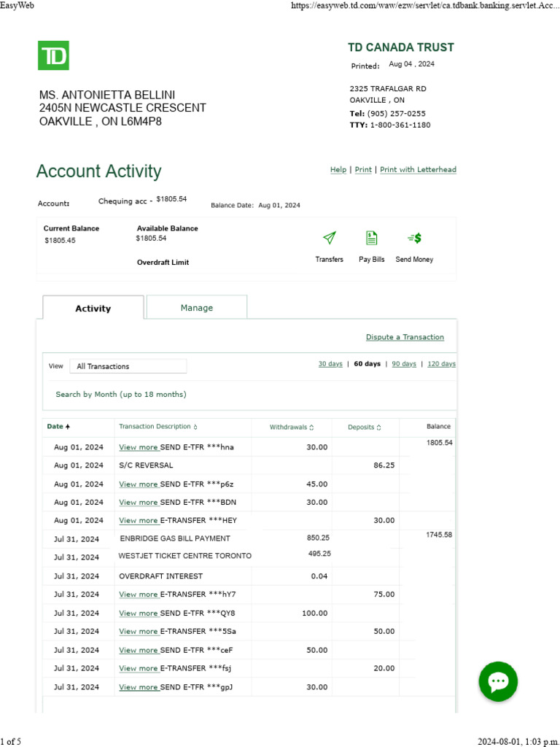Open the All Transactions view dropdown
560x747 pixels.
pos(128,366)
